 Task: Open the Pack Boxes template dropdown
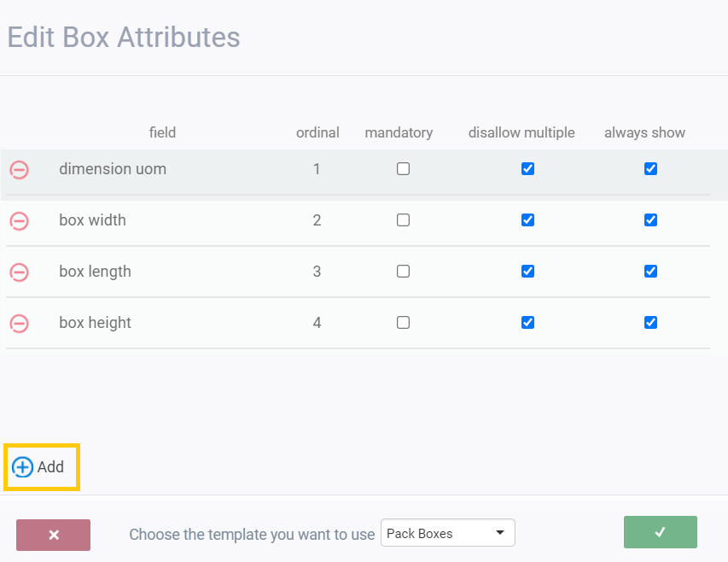click(447, 534)
